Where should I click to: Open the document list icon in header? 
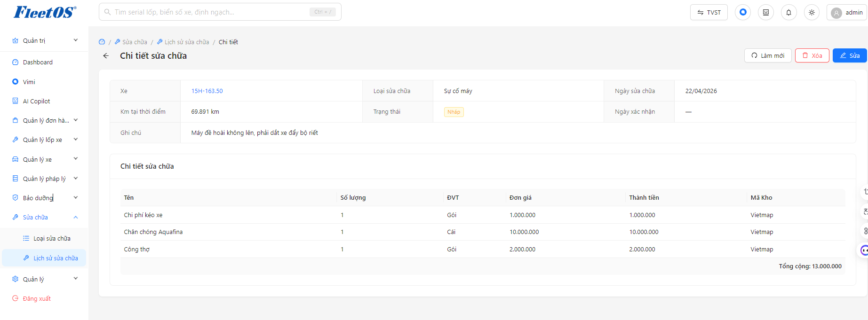point(766,12)
